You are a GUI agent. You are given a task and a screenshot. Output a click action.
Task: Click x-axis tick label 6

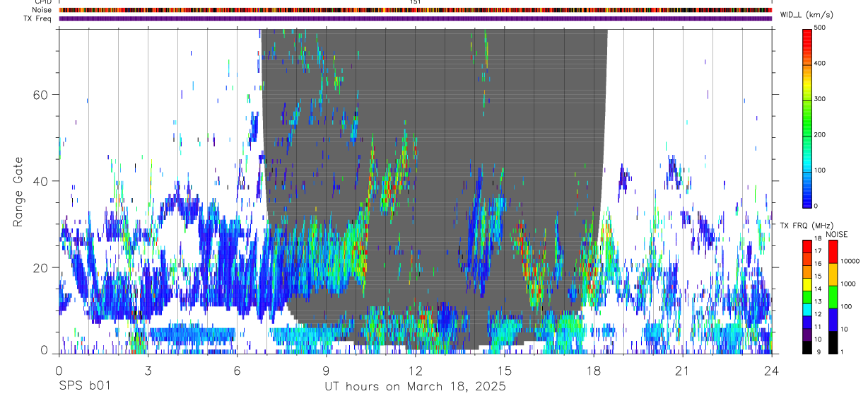[x=237, y=370]
